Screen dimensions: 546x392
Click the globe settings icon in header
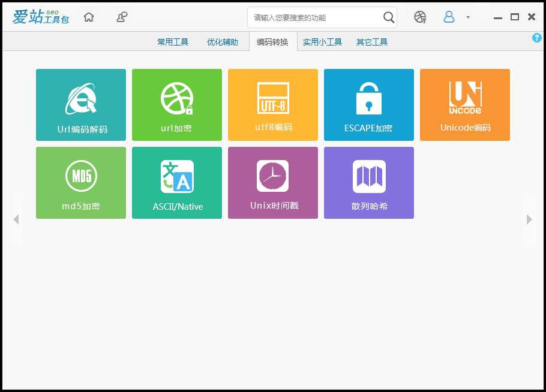pyautogui.click(x=420, y=17)
